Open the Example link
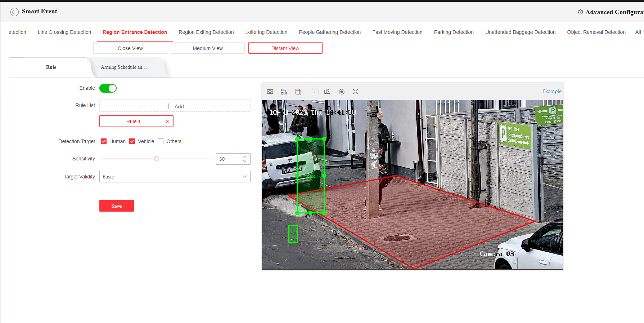The height and width of the screenshot is (323, 644). tap(552, 92)
